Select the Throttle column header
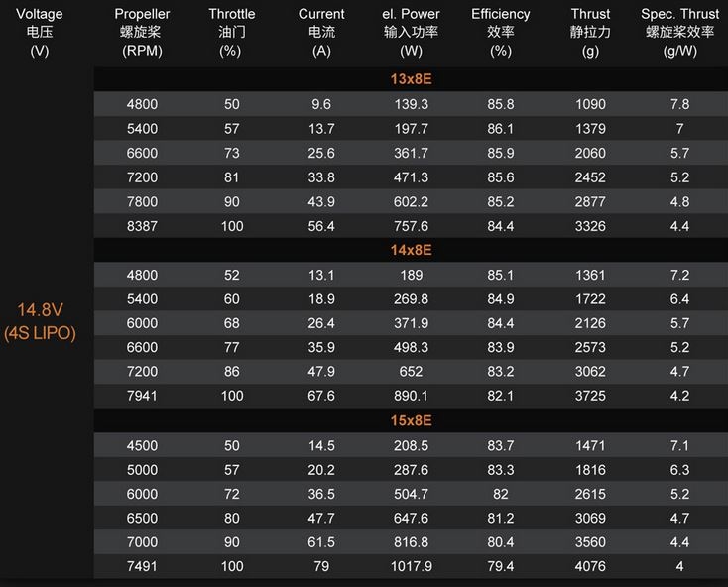 [x=232, y=32]
